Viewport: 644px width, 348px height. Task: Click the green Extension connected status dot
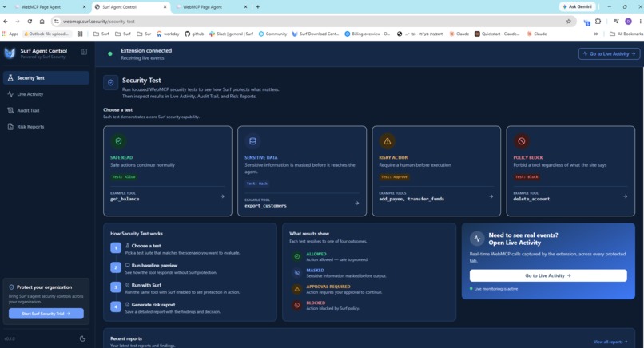(110, 53)
